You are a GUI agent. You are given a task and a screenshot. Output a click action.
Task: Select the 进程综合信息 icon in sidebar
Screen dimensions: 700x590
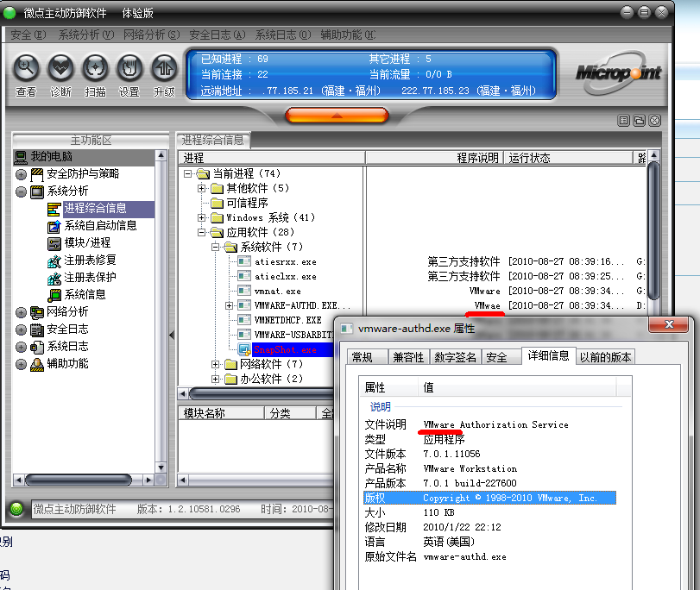coord(54,209)
